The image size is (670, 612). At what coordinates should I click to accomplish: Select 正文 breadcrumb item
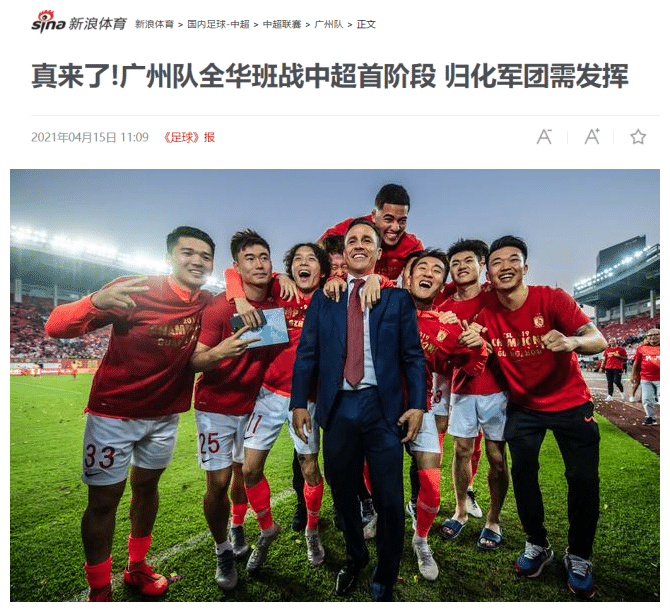pos(366,24)
